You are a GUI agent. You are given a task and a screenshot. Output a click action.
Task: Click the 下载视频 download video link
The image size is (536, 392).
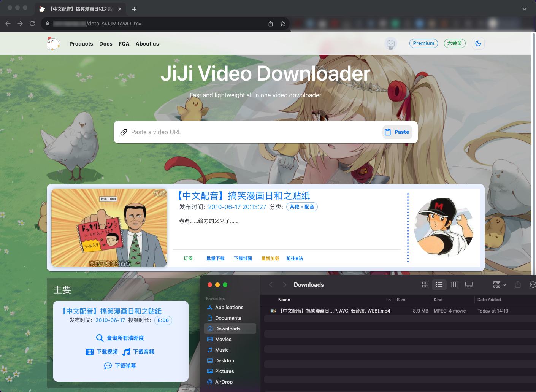pos(102,352)
